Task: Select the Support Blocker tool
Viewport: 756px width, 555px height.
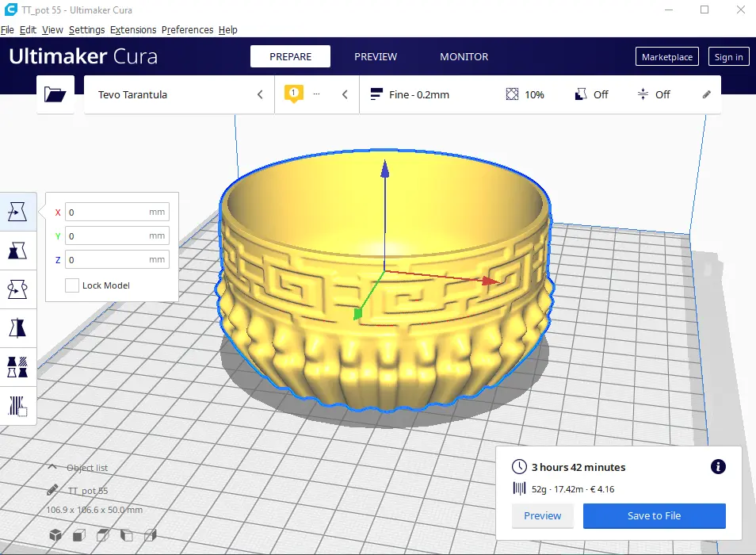Action: pyautogui.click(x=17, y=406)
